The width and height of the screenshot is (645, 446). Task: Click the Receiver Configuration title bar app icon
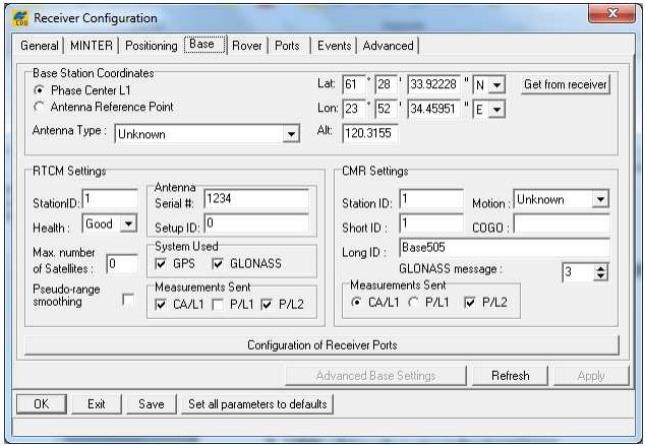tap(21, 18)
